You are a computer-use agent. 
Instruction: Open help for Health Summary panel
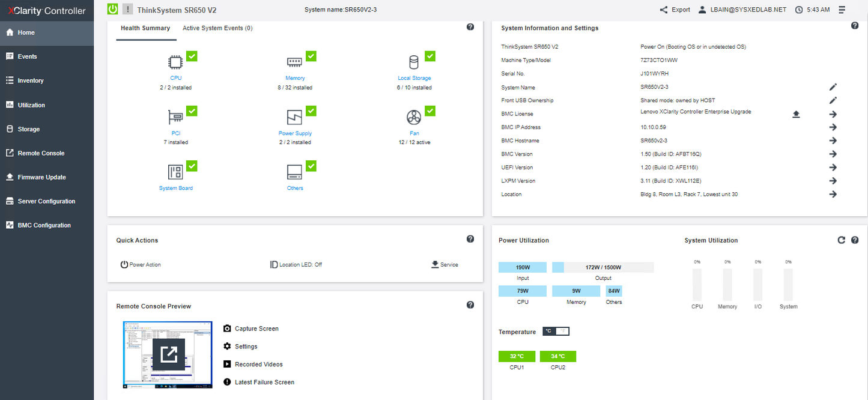(x=470, y=27)
